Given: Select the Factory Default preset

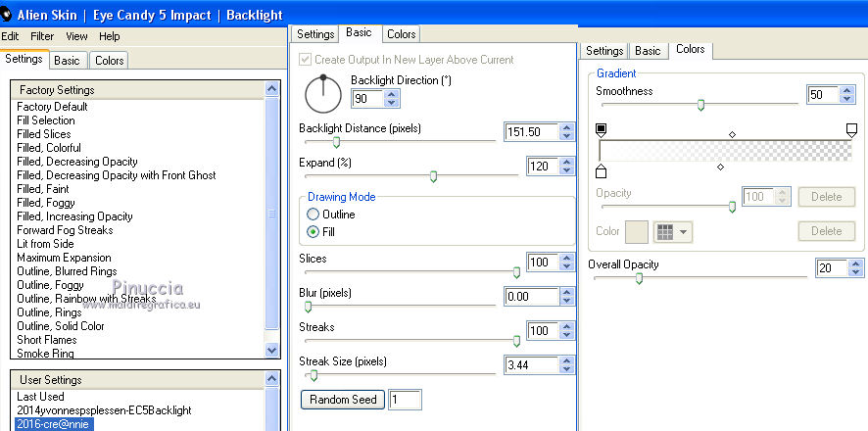Looking at the screenshot, I should 52,107.
